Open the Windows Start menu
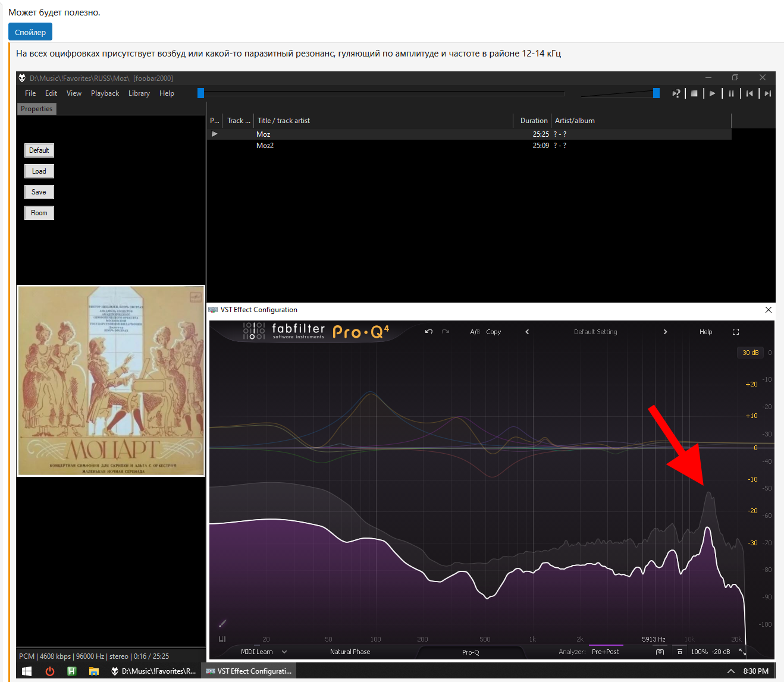The image size is (784, 682). pos(27,671)
